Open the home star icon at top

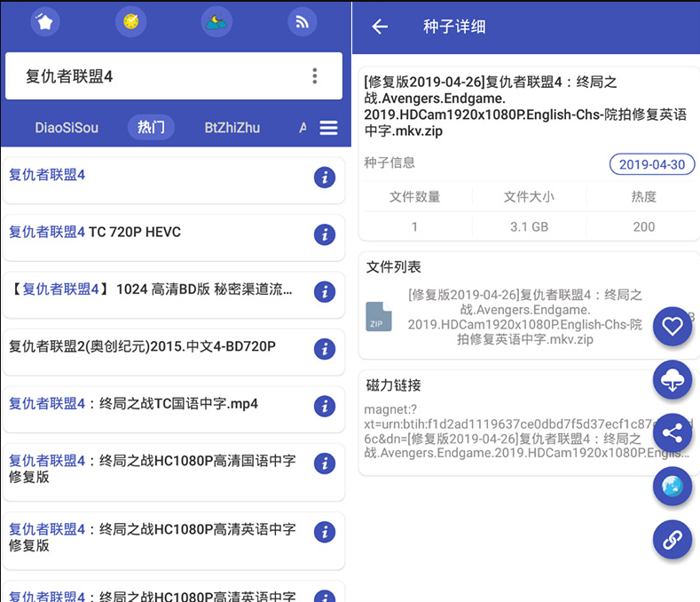pyautogui.click(x=44, y=21)
